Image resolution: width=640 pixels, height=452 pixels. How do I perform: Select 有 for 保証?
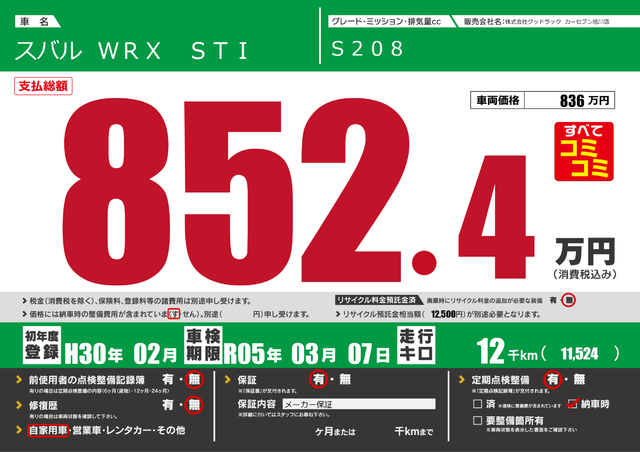[318, 380]
